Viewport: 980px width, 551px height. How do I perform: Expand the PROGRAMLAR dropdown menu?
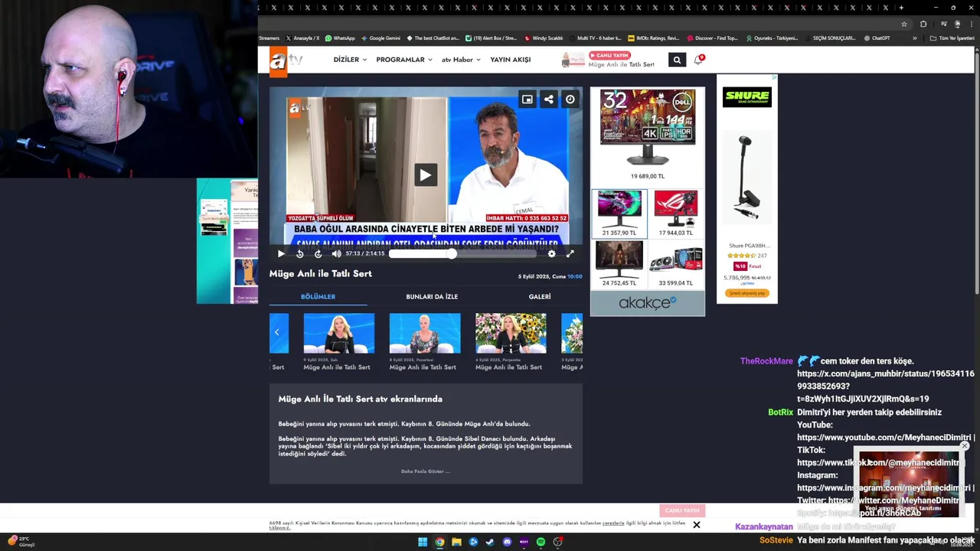404,60
